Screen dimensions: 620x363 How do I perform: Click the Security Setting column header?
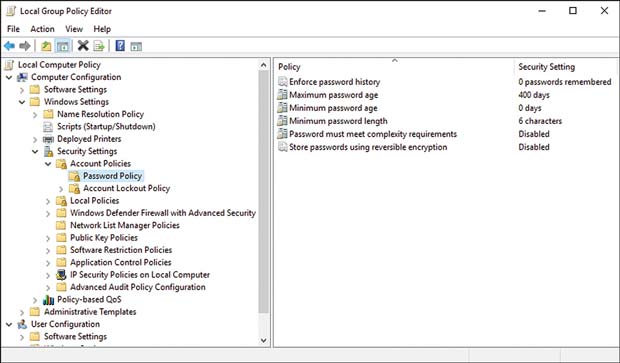point(565,66)
